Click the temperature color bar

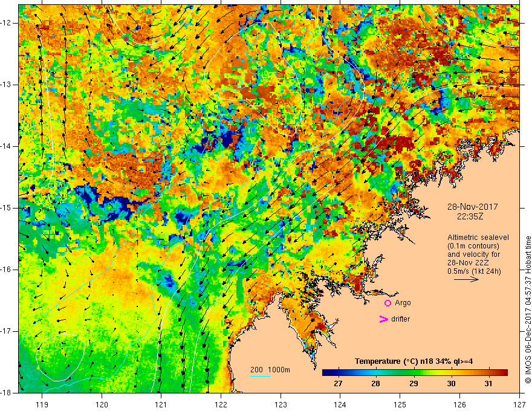[415, 373]
